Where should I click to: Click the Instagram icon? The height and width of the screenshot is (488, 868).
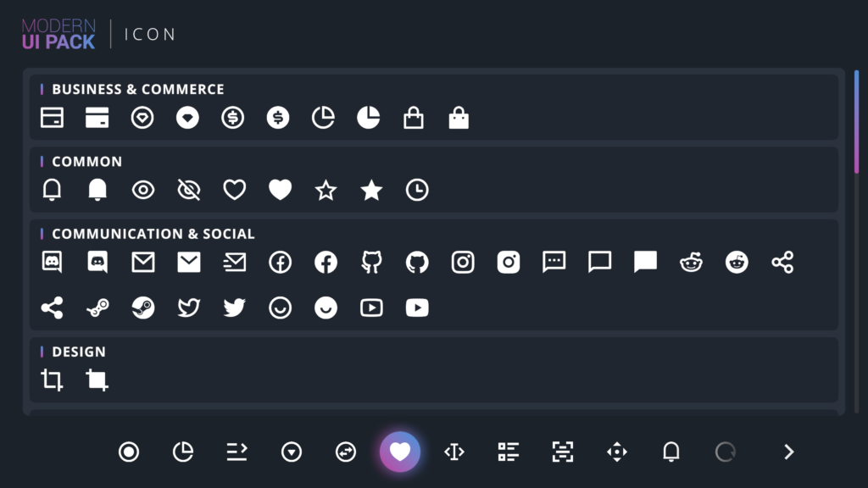[x=463, y=262]
